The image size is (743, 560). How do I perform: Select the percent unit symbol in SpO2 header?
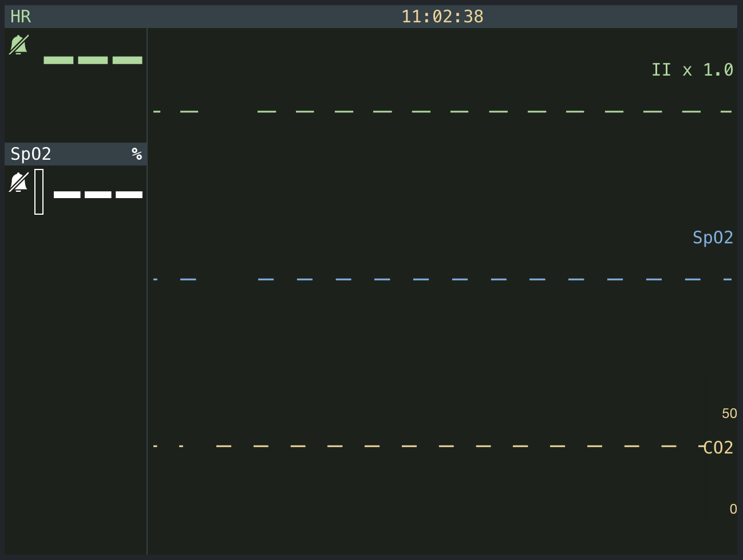(136, 154)
